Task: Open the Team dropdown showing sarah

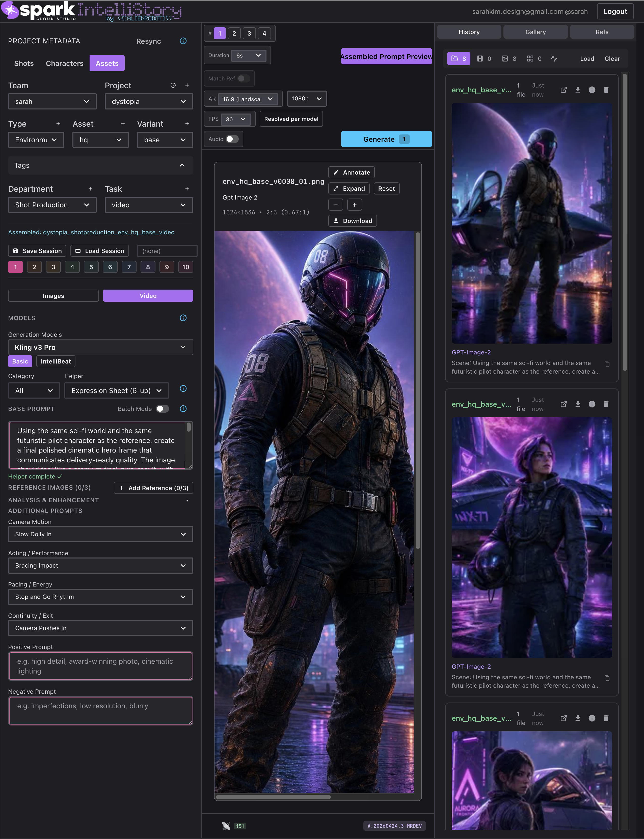Action: point(52,101)
